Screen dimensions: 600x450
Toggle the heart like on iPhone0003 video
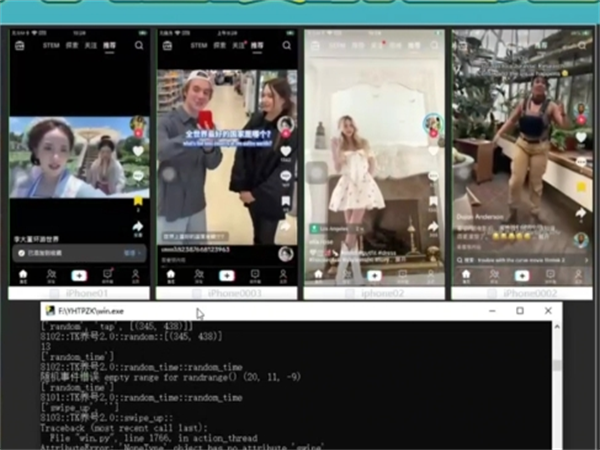click(285, 151)
